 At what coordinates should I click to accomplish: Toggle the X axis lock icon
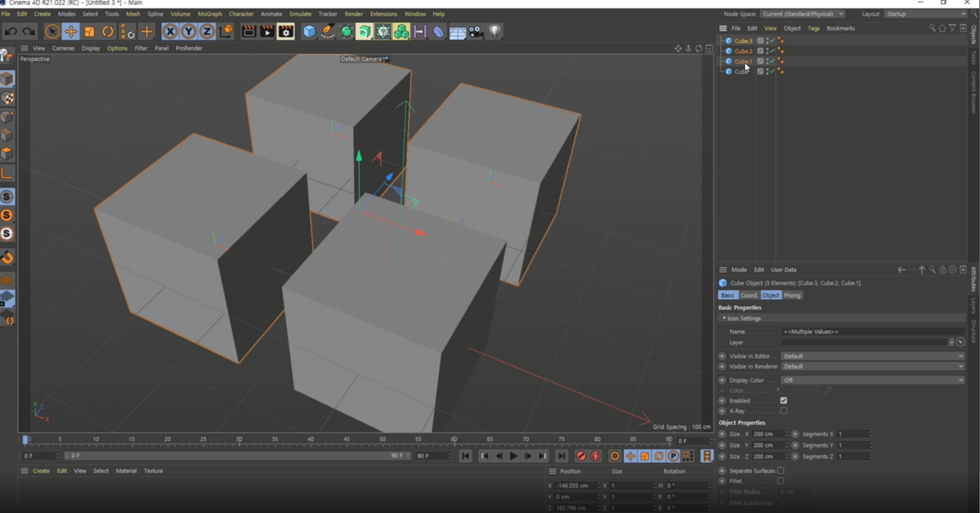pos(170,31)
